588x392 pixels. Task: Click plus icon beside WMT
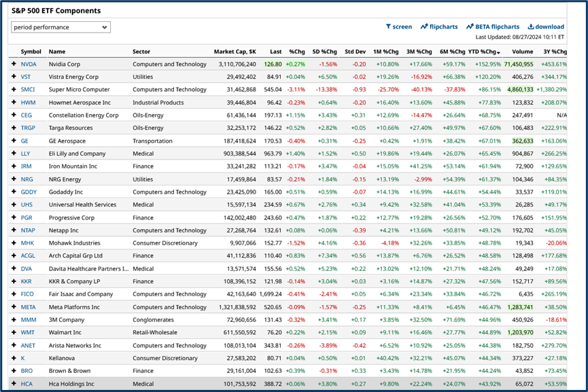tap(14, 332)
